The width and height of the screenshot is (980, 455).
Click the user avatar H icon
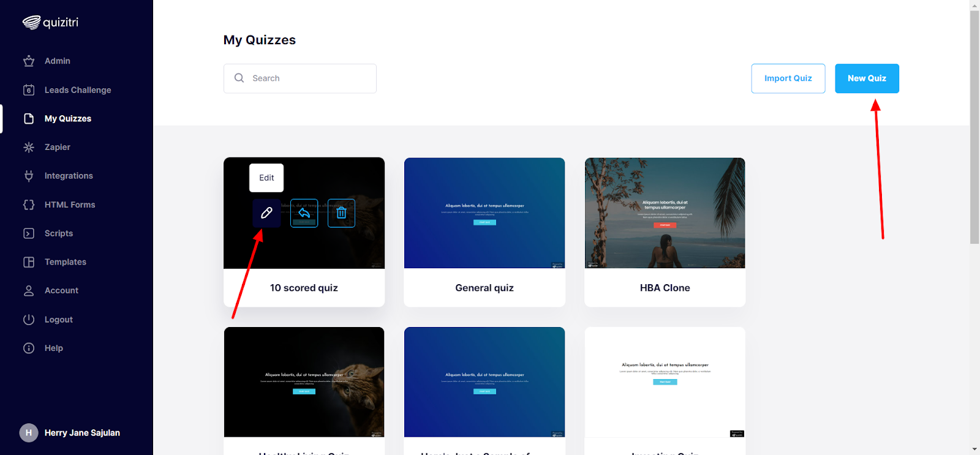(29, 433)
